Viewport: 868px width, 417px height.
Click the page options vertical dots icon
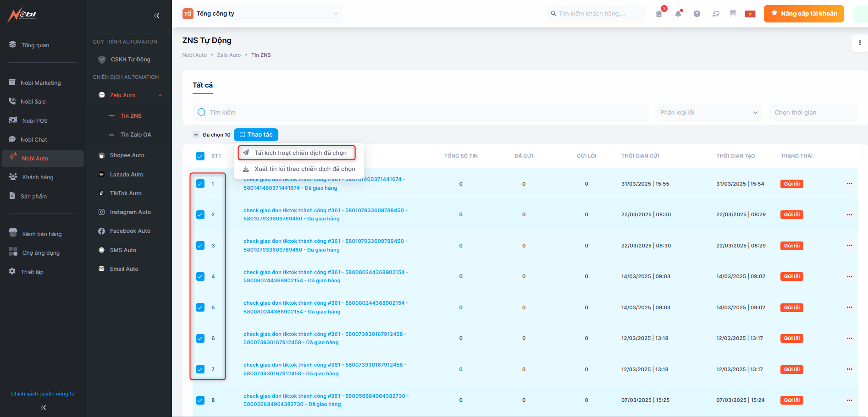(x=859, y=43)
